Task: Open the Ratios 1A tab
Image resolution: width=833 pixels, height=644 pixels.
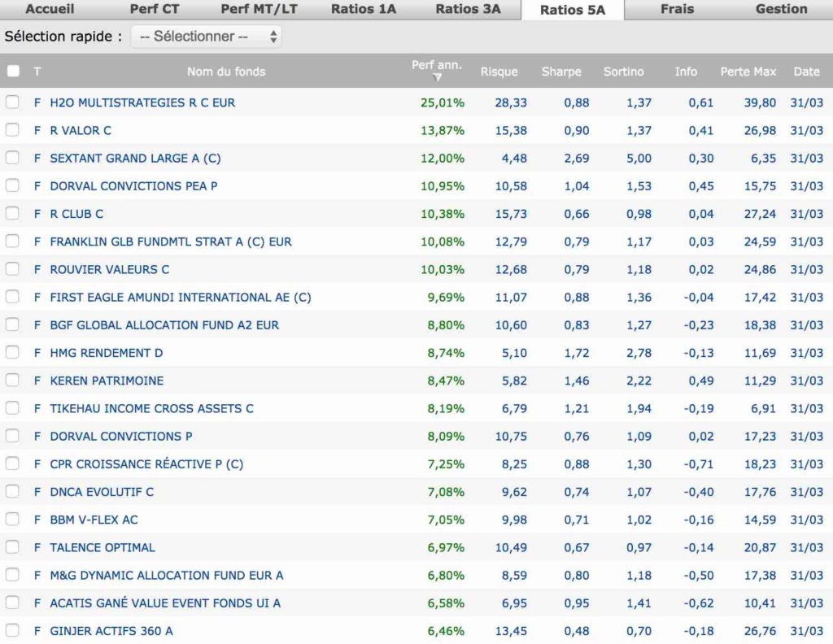Action: (364, 9)
